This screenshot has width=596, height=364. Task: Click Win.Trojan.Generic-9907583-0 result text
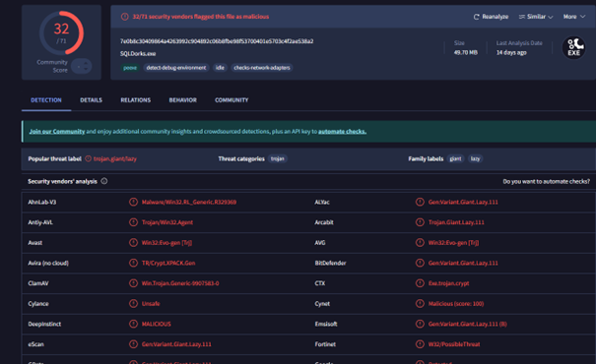tap(180, 283)
